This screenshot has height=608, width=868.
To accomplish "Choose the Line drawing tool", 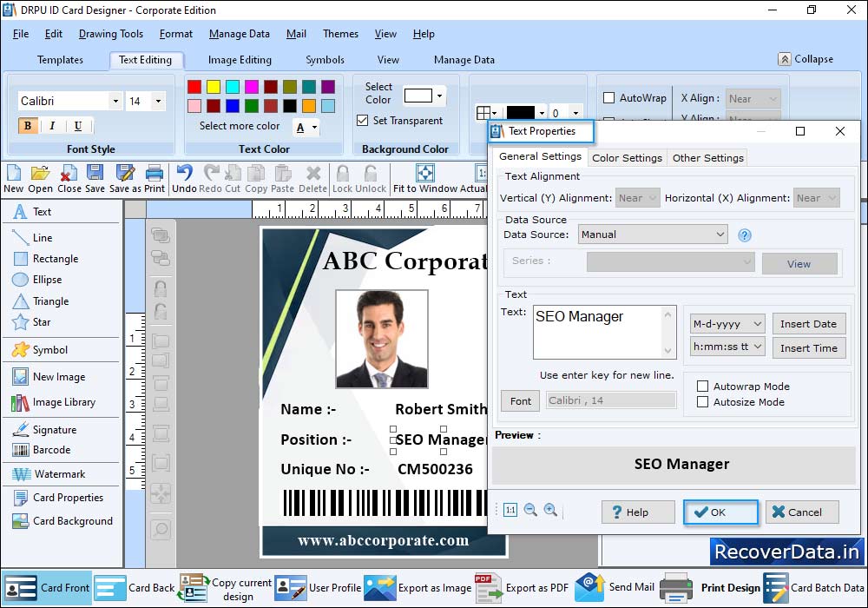I will pos(33,237).
